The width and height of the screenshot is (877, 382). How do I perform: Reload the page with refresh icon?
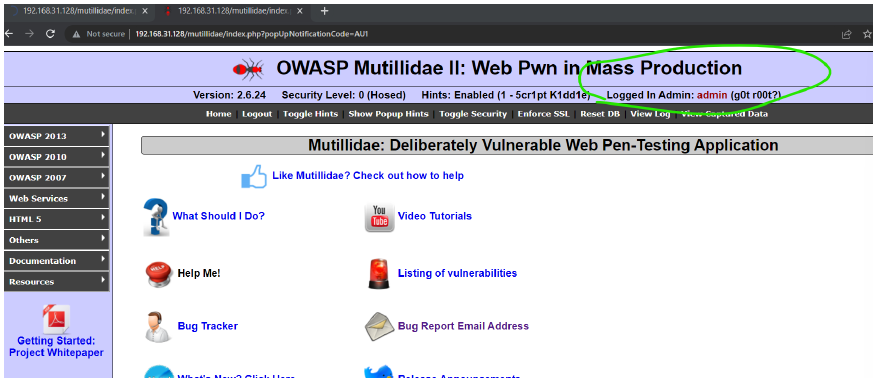(x=50, y=34)
